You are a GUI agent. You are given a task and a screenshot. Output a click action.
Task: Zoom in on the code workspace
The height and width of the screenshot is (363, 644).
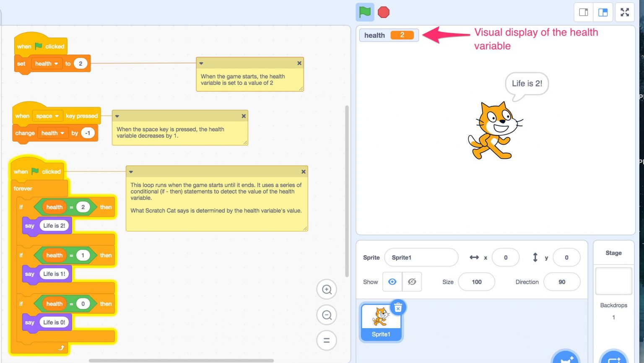point(327,289)
